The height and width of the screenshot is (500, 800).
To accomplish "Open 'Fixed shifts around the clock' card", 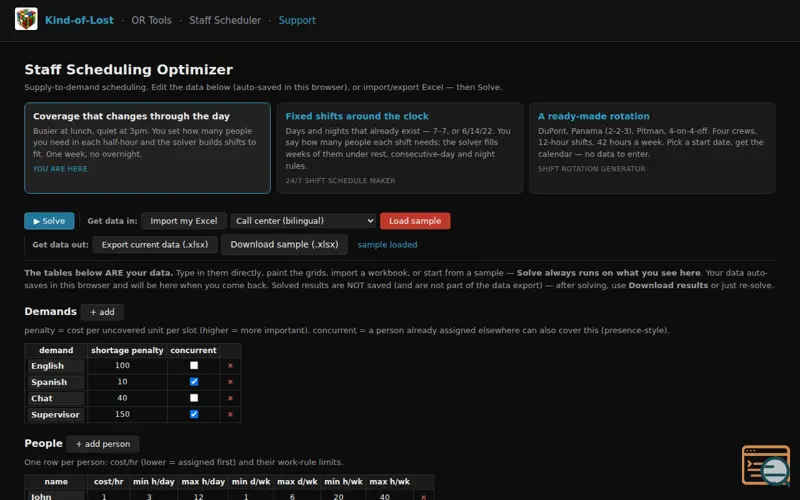I will click(400, 148).
